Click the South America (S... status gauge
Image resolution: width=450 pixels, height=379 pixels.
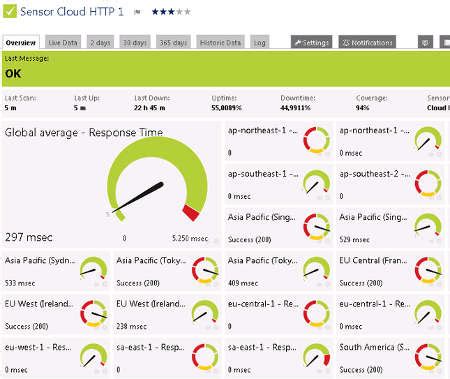pyautogui.click(x=428, y=357)
